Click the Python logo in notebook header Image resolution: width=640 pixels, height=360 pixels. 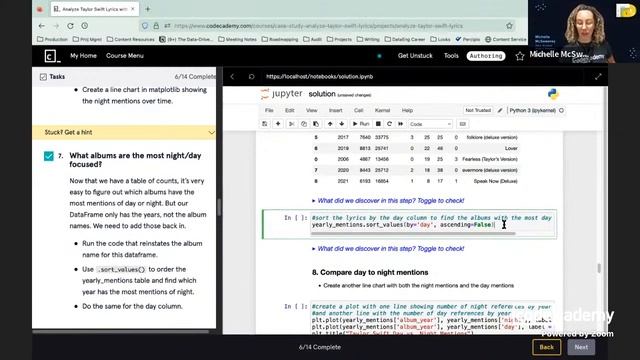(x=553, y=94)
